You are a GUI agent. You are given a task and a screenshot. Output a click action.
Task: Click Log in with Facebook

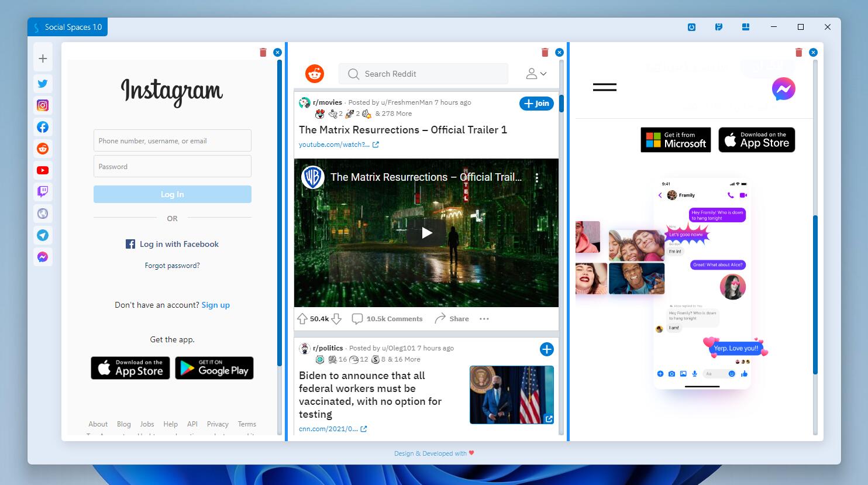(x=173, y=244)
